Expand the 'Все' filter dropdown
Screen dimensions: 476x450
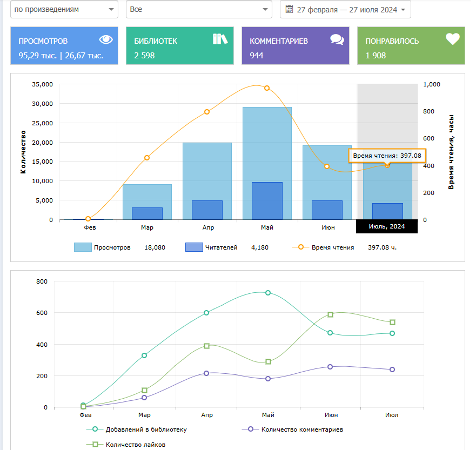tap(199, 10)
